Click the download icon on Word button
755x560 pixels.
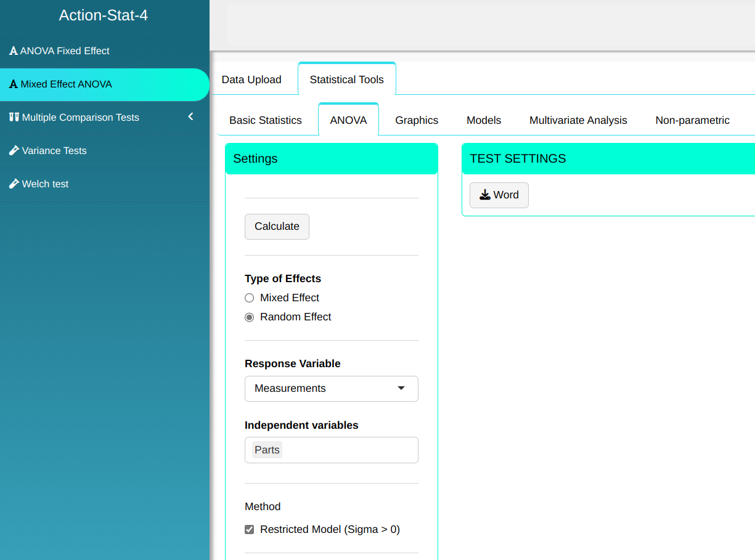pyautogui.click(x=485, y=195)
